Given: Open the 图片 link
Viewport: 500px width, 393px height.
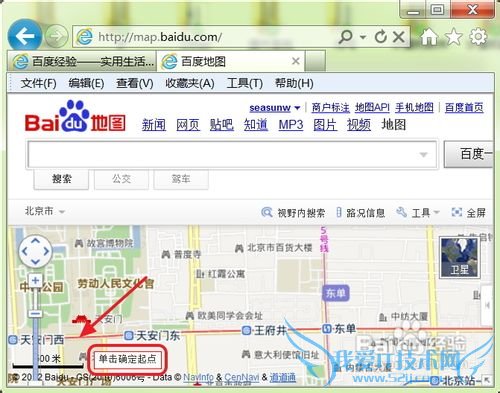Looking at the screenshot, I should (x=325, y=125).
